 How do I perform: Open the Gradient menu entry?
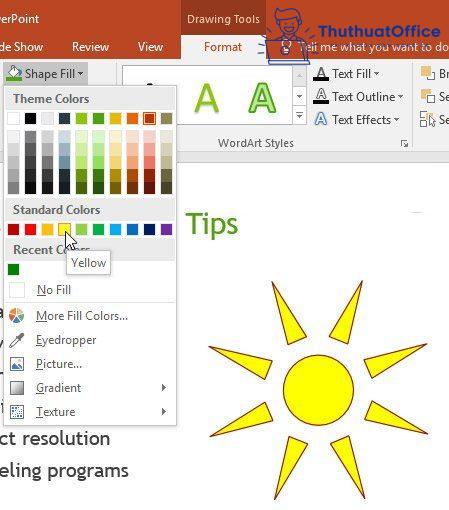pyautogui.click(x=89, y=388)
